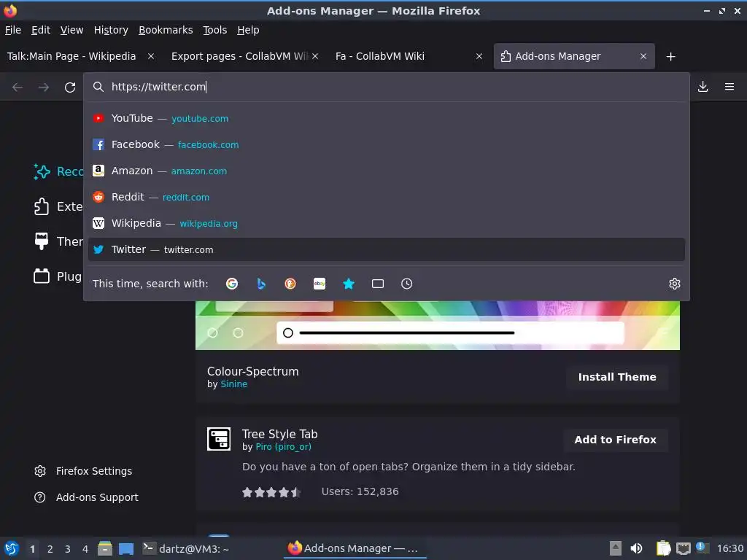Click the Extensions puzzle icon in the sidebar
The height and width of the screenshot is (560, 747).
pos(42,206)
